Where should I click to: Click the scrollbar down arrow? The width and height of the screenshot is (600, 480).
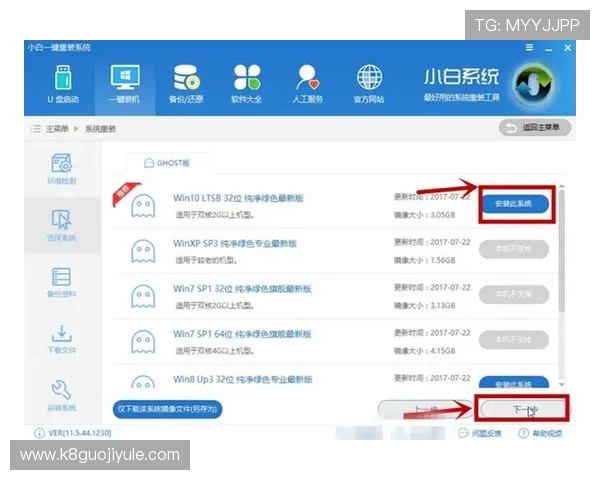pos(561,384)
